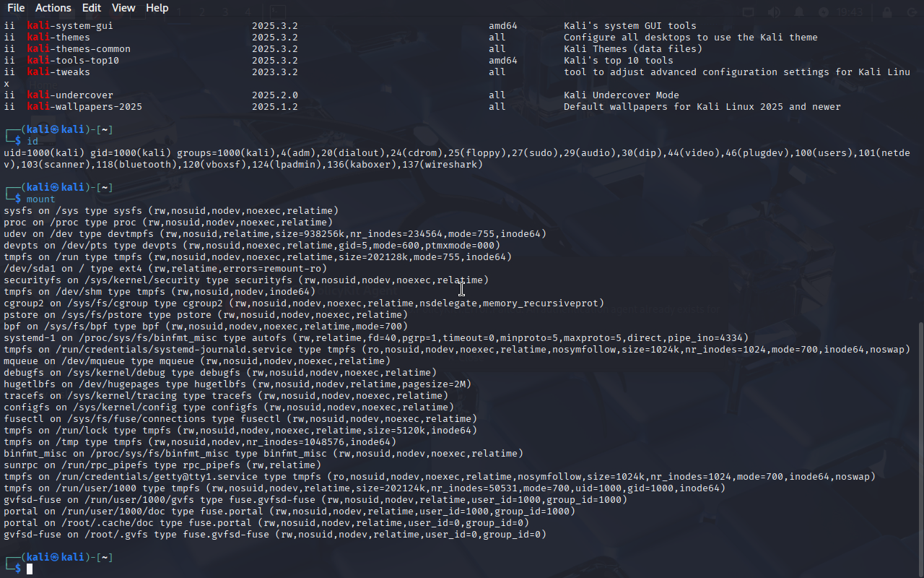Open the Edit menu
Viewport: 924px width, 578px height.
pyautogui.click(x=92, y=8)
